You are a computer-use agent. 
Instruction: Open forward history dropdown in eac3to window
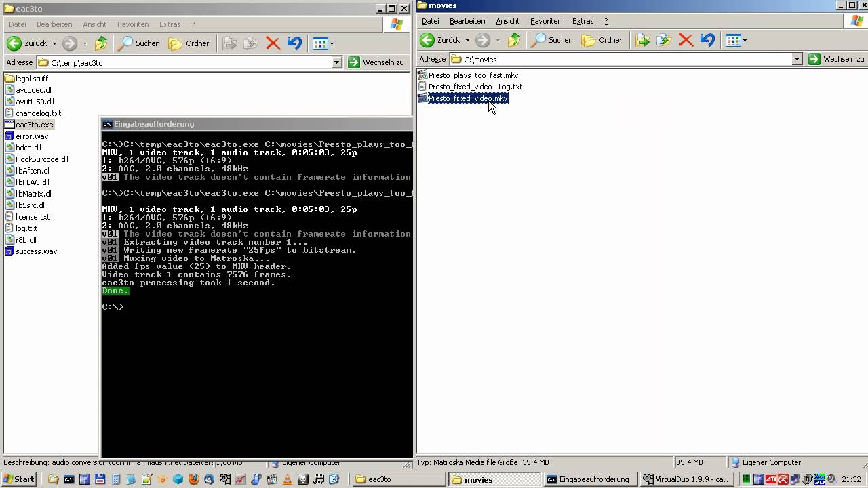coord(85,43)
